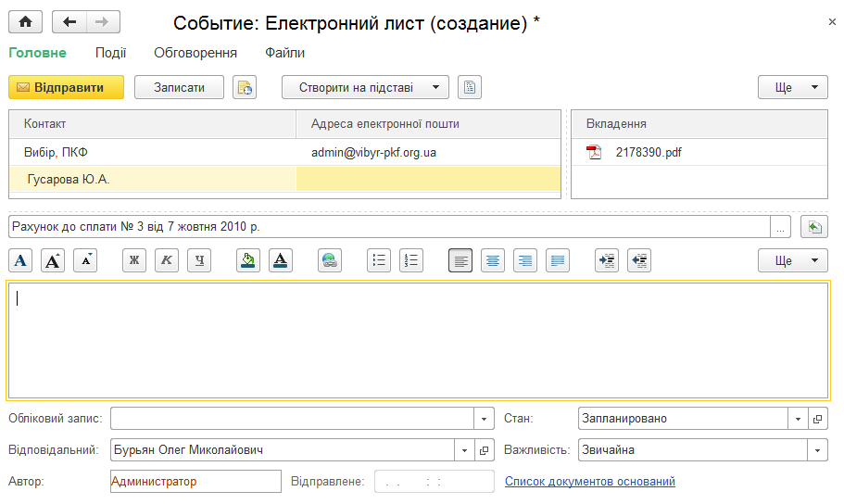Image resolution: width=844 pixels, height=504 pixels.
Task: Pick the font text color
Action: click(x=281, y=260)
